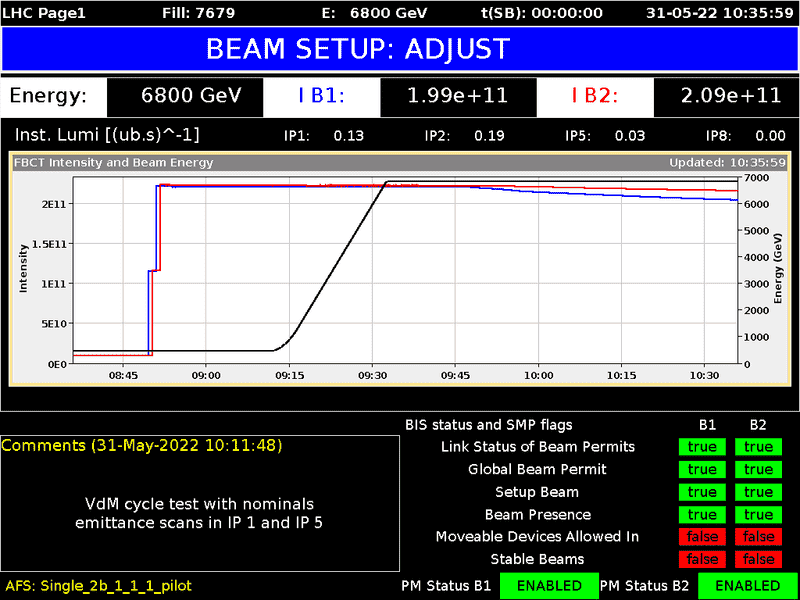This screenshot has height=600, width=800.
Task: Click the IP8 luminosity value 0.00
Action: click(770, 136)
